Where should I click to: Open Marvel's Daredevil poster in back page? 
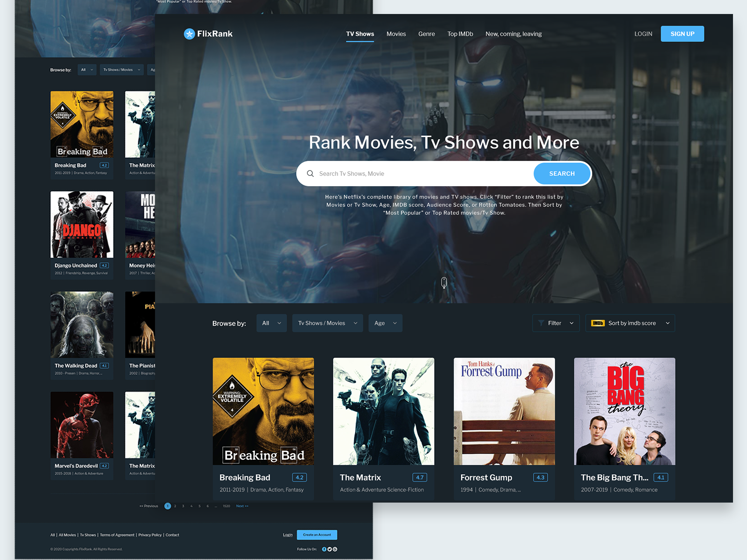click(82, 425)
